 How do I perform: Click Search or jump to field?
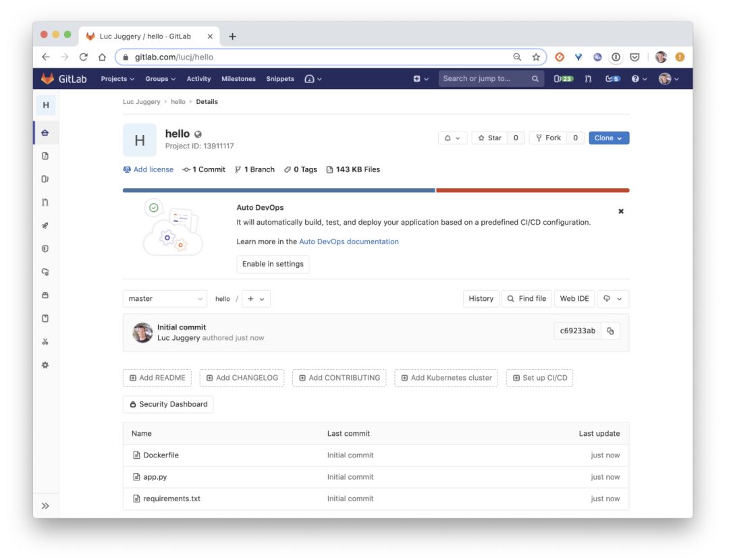(491, 78)
